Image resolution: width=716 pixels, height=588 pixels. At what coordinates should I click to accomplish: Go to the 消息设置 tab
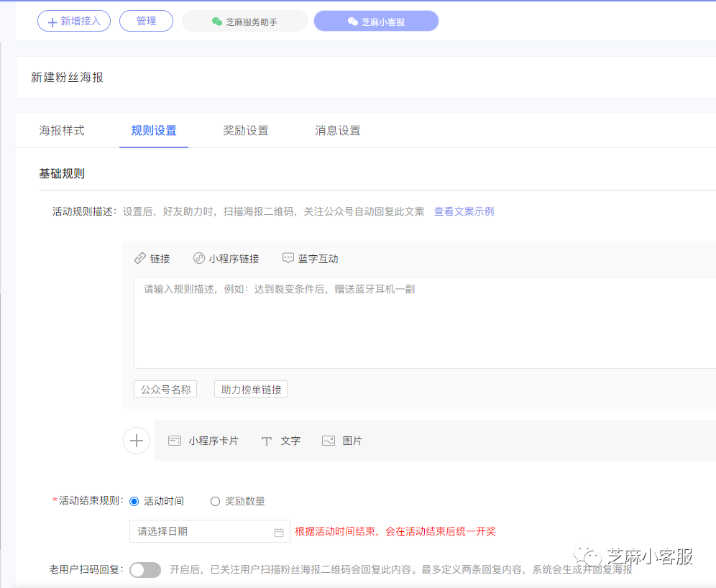[x=338, y=131]
